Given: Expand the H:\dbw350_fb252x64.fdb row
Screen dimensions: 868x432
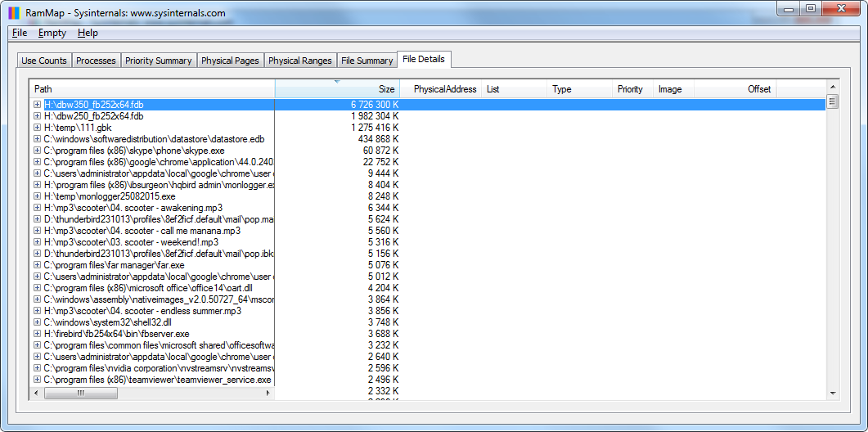Looking at the screenshot, I should 37,104.
